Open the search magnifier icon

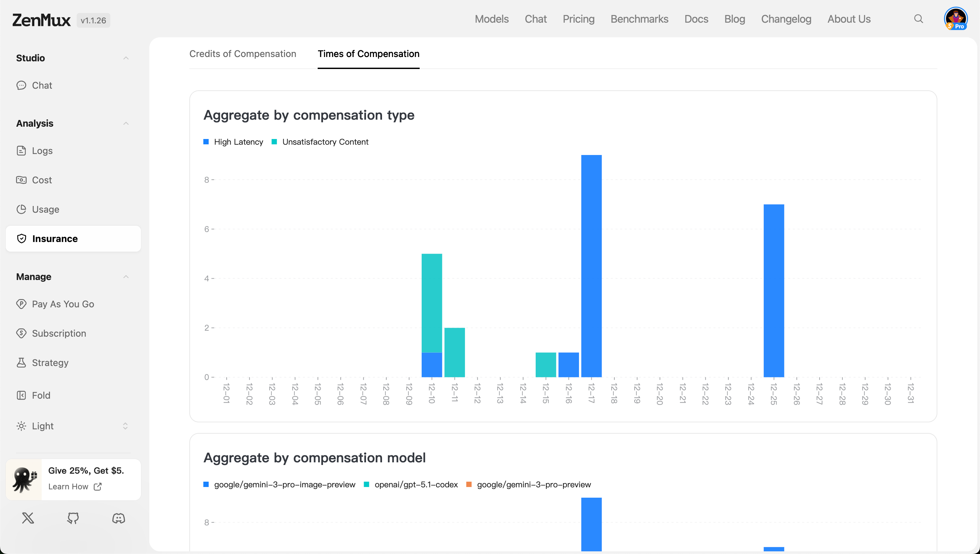point(918,19)
